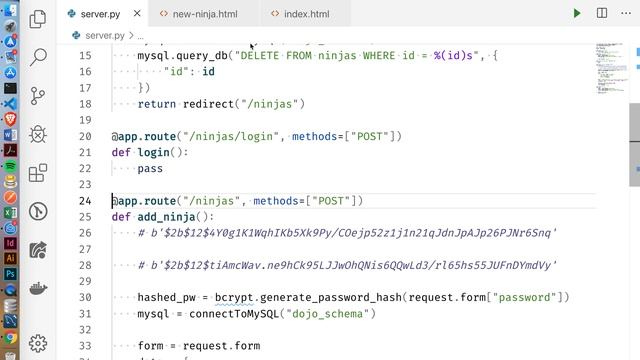Image resolution: width=640 pixels, height=360 pixels.
Task: Open Microsoft Excel from the dock
Action: pyautogui.click(x=10, y=212)
